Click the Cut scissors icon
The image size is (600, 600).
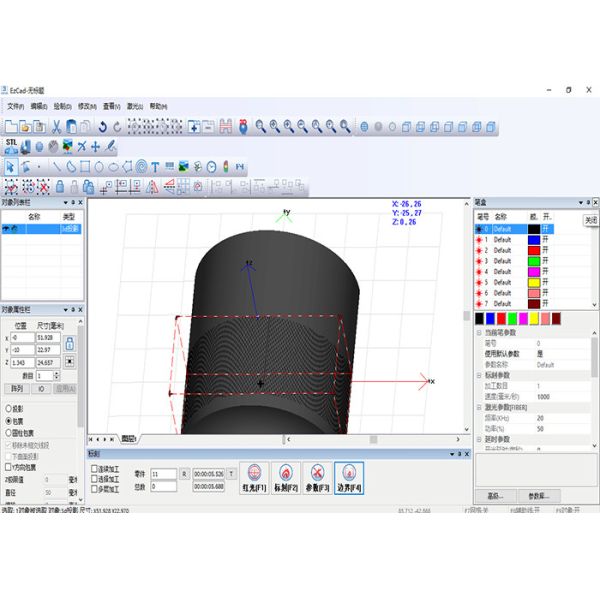coord(56,127)
